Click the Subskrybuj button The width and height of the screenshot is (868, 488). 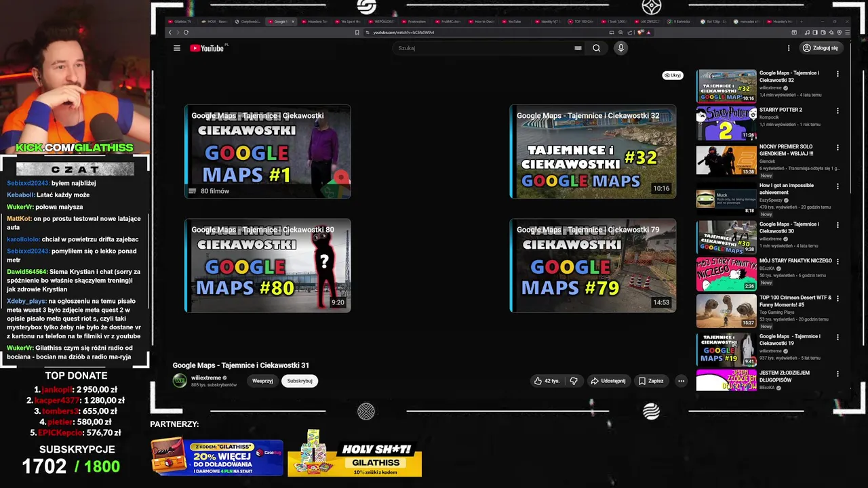click(x=300, y=381)
